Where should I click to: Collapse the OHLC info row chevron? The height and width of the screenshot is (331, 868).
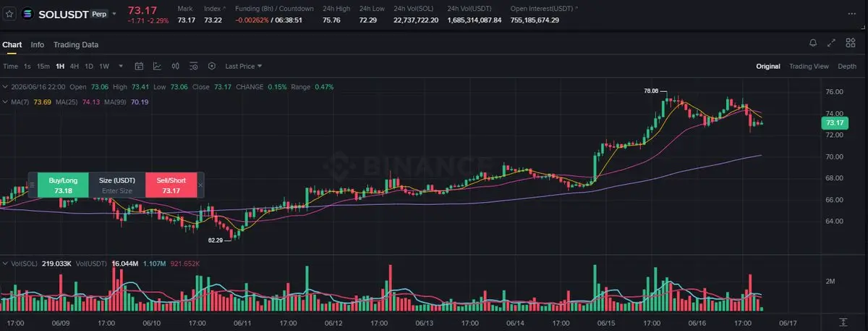pos(6,87)
